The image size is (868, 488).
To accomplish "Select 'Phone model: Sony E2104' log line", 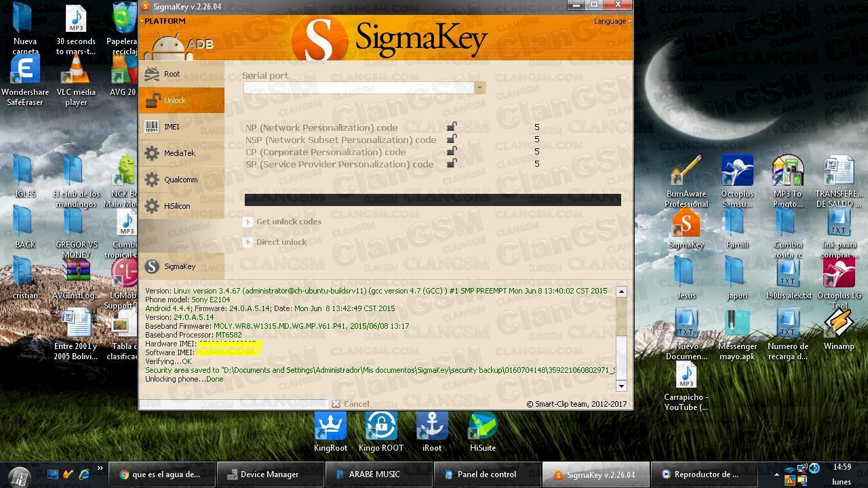I will pos(187,300).
